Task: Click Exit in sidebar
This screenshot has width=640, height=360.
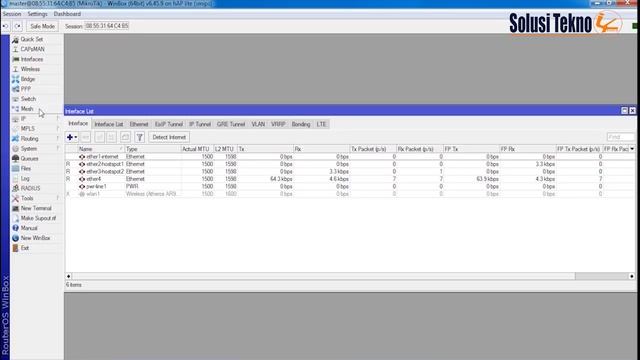Action: 25,248
